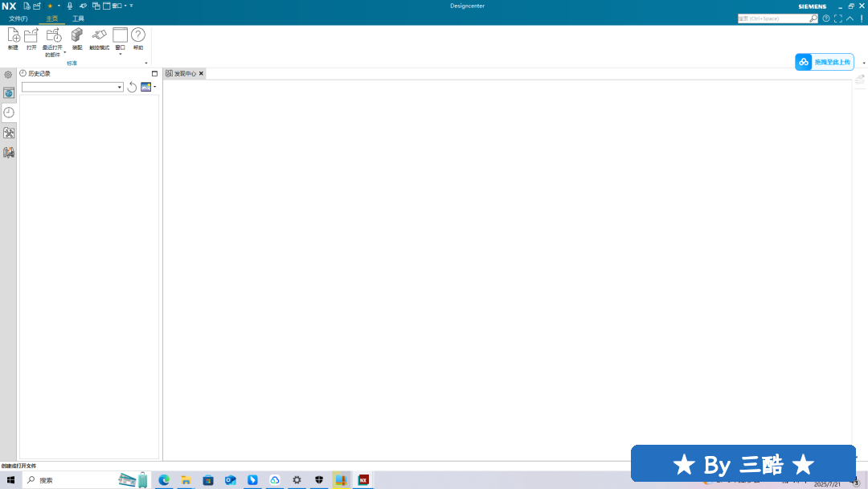Open Windows Security shield in the taskbar
Viewport: 868px width, 489px height.
point(319,480)
